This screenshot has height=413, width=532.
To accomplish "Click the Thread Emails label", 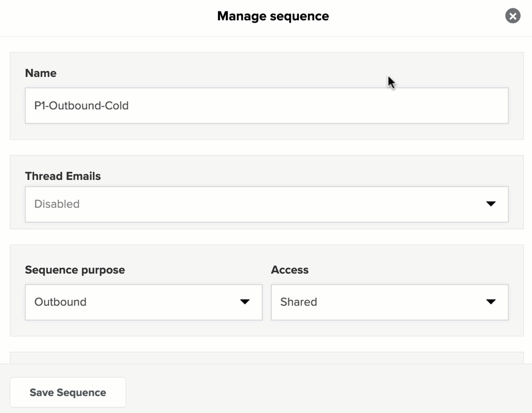I will (x=62, y=176).
